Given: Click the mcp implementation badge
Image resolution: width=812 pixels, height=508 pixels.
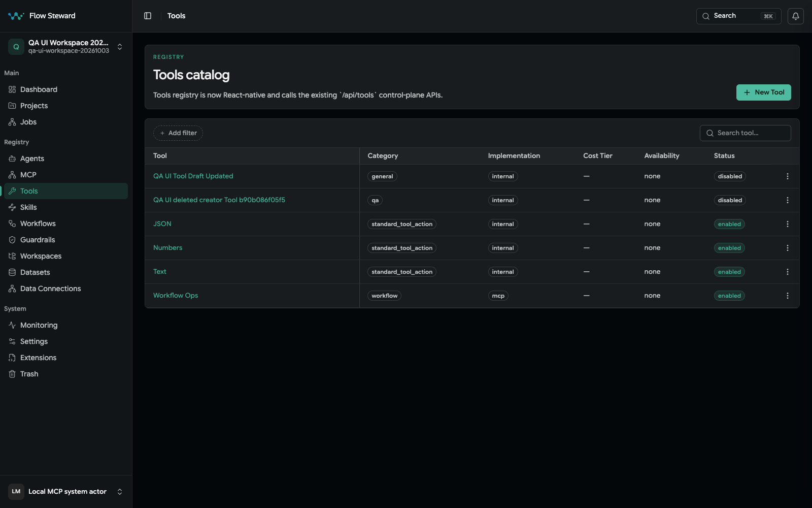Looking at the screenshot, I should pos(498,296).
